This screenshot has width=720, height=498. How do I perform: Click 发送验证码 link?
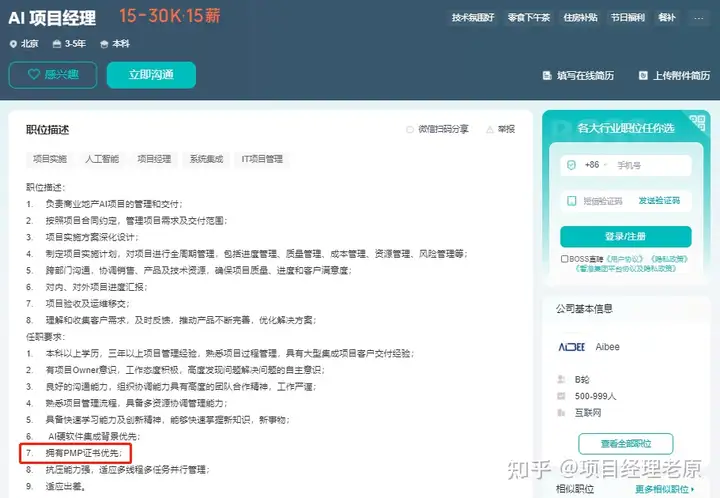coord(659,201)
